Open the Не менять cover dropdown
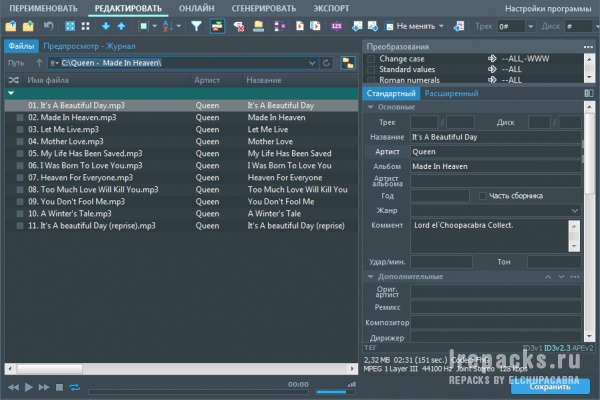 click(x=441, y=26)
